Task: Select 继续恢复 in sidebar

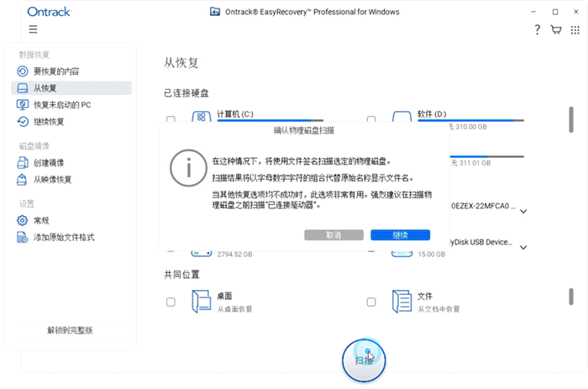Action: (x=71, y=122)
